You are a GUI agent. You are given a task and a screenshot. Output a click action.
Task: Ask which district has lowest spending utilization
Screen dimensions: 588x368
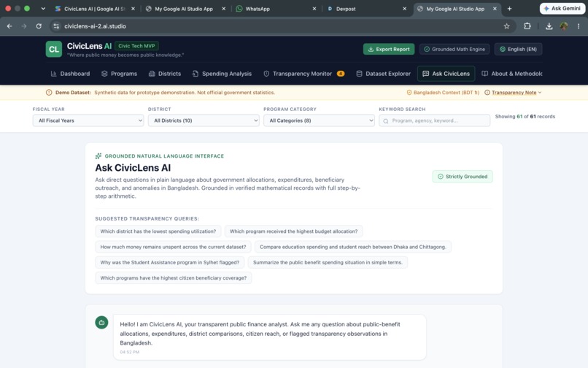coord(158,231)
